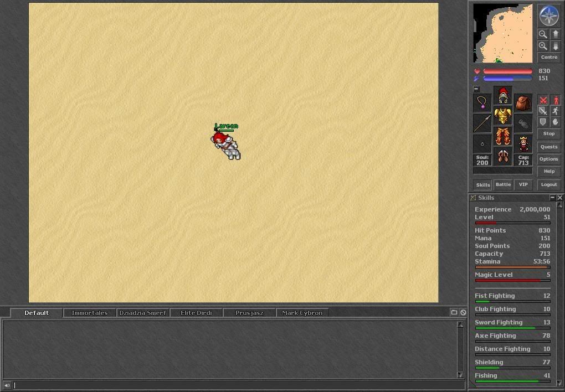Click the Skills window title icon
The height and width of the screenshot is (392, 565).
473,198
